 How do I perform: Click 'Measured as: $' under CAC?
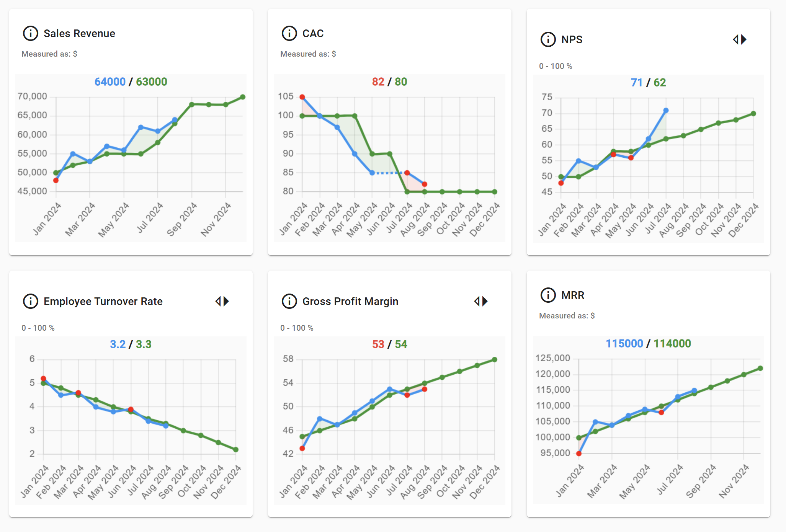[x=308, y=54]
